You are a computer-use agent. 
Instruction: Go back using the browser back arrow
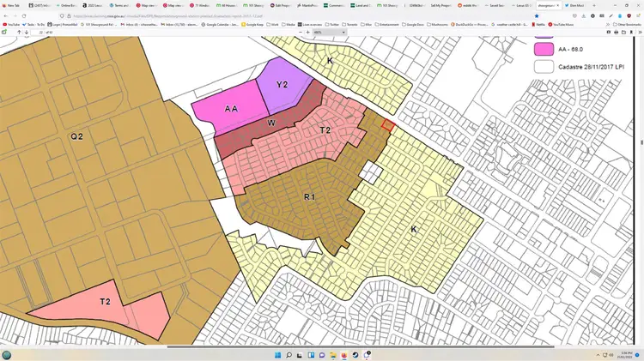point(5,15)
